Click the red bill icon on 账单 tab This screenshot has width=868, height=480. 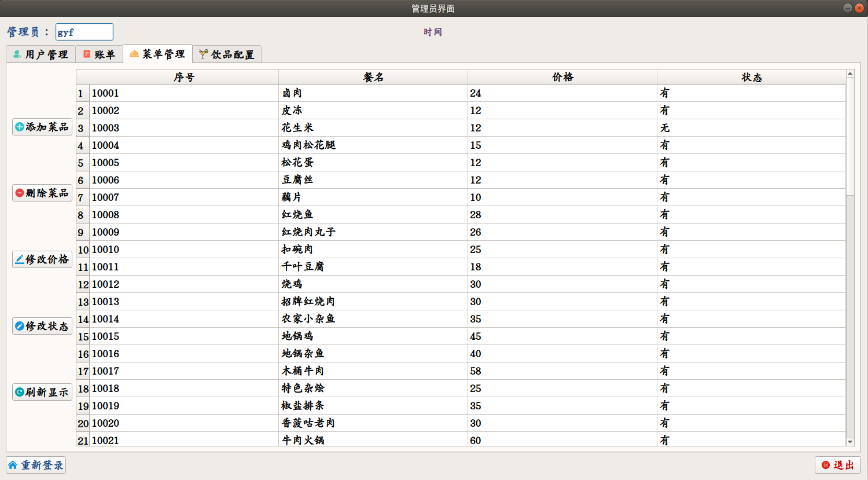coord(87,54)
